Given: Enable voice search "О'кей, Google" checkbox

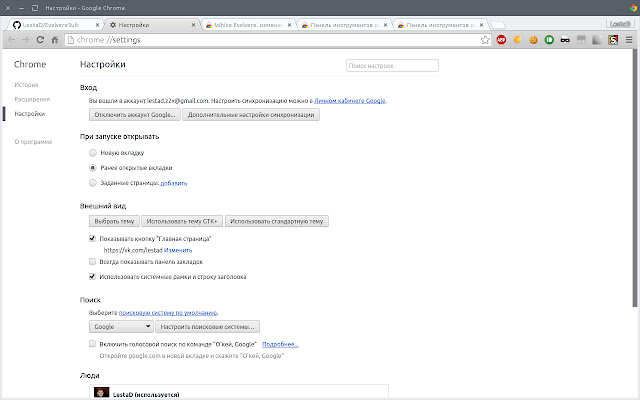Looking at the screenshot, I should click(x=92, y=344).
